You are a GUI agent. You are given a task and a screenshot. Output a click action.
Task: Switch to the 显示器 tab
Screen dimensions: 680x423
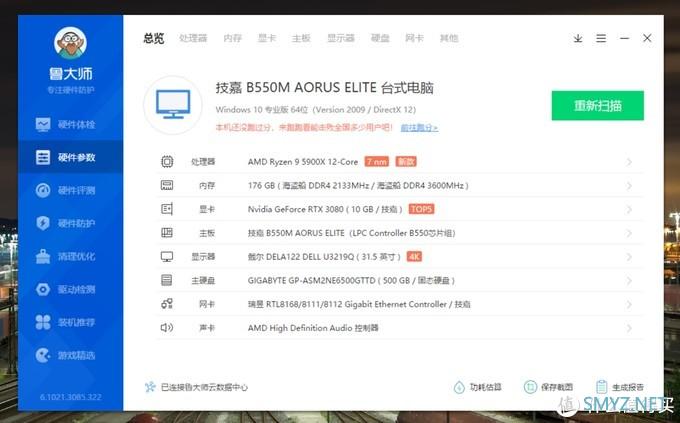point(340,38)
